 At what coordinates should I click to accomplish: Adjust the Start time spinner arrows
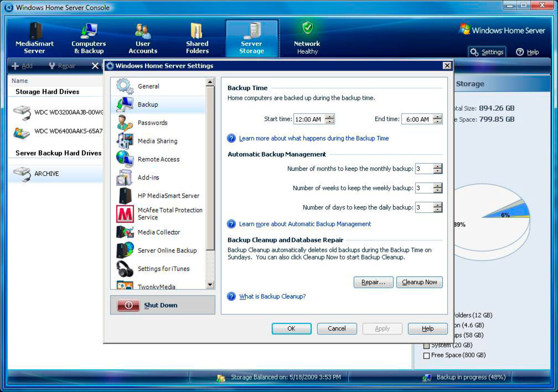coord(330,119)
